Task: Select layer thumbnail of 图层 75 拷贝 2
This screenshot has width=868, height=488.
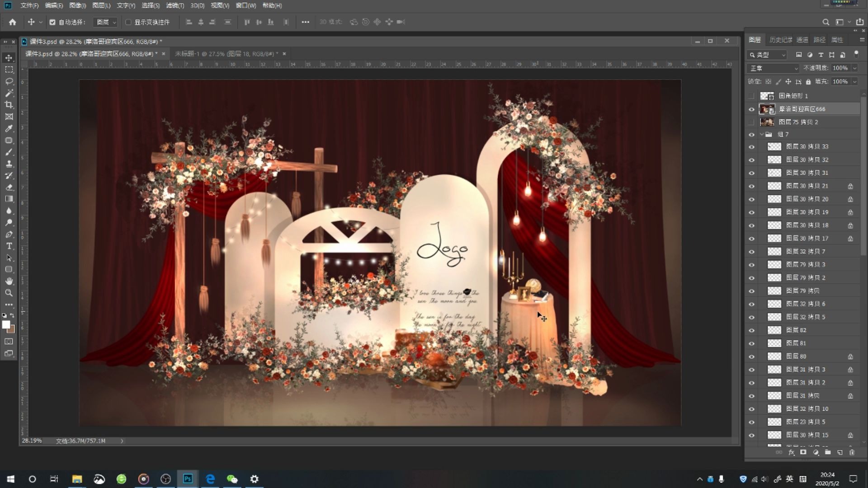Action: (x=767, y=122)
